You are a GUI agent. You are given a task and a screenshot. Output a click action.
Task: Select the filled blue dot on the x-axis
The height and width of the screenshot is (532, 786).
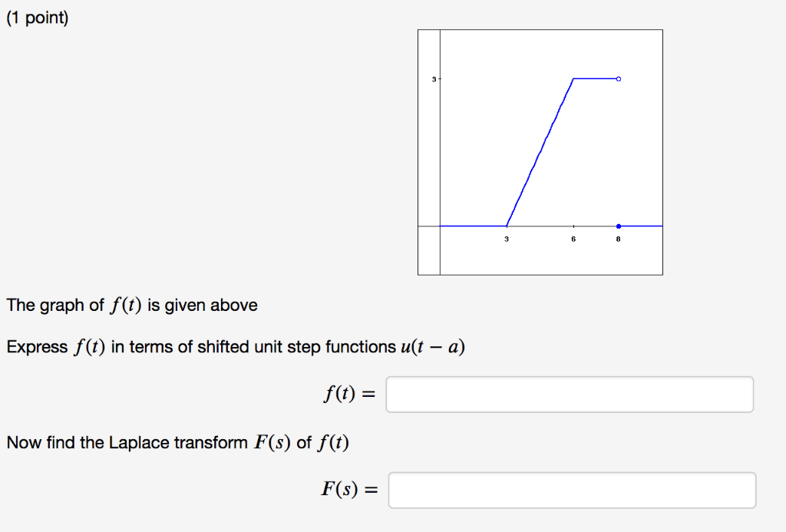[618, 226]
